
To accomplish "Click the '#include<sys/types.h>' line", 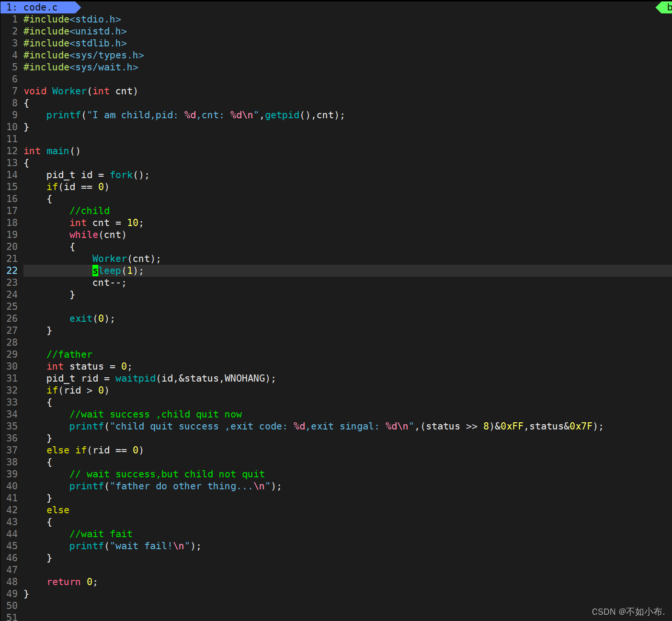I will point(84,55).
